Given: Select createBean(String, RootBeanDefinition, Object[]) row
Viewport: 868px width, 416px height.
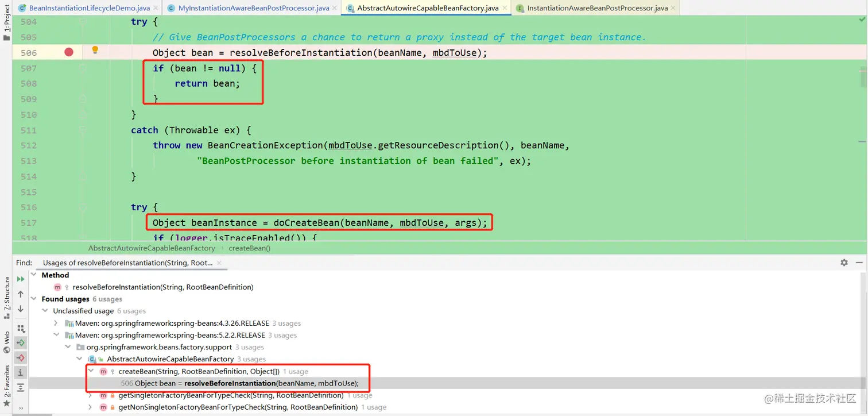Looking at the screenshot, I should point(199,371).
